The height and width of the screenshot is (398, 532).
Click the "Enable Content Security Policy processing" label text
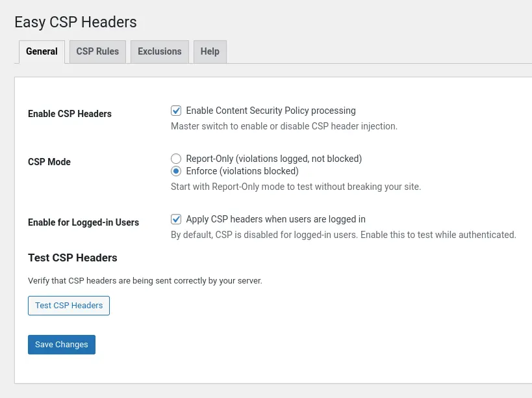pos(271,111)
